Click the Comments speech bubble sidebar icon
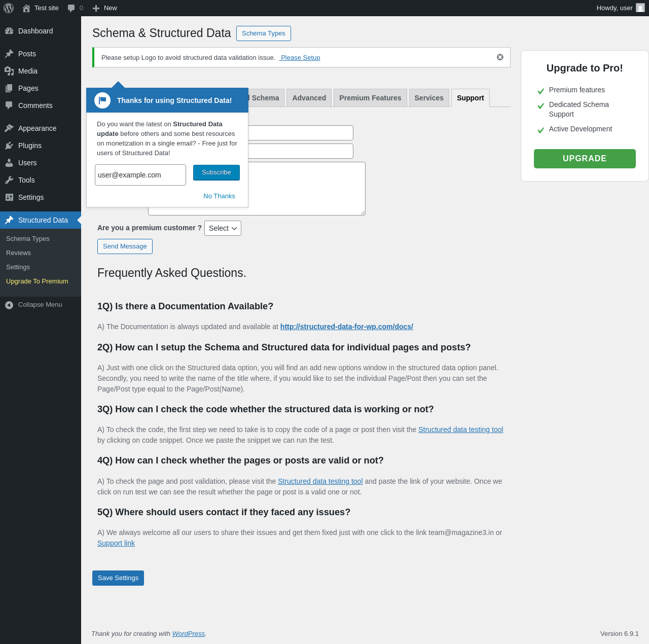Screen dimensions: 649x644 pos(9,105)
